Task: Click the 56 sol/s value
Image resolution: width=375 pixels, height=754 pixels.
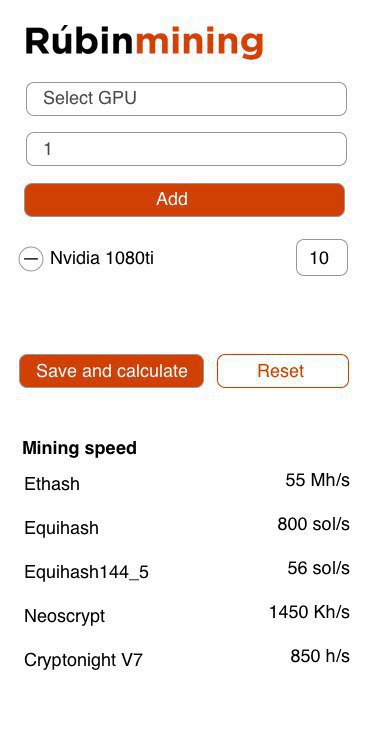Action: [318, 568]
